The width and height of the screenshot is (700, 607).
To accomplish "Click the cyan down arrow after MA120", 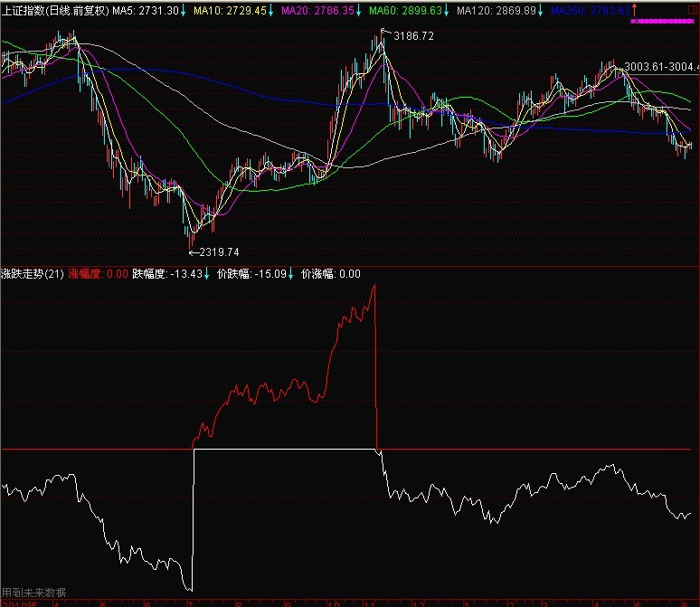I will click(x=540, y=10).
